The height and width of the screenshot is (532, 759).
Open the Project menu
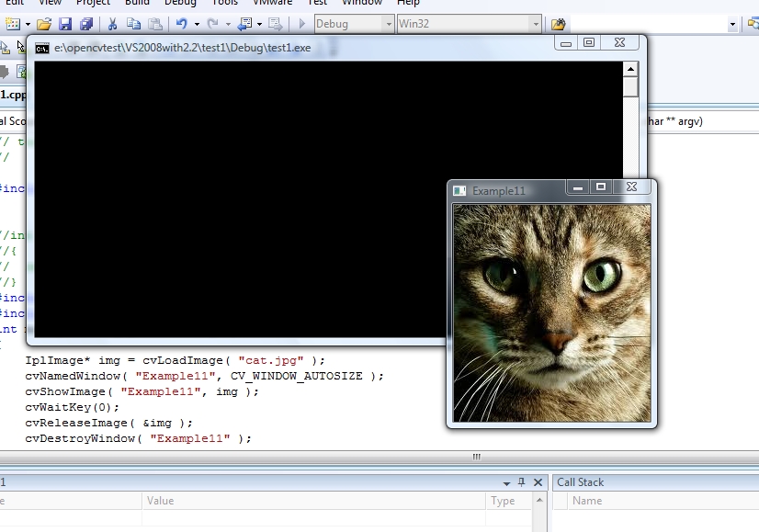[x=94, y=3]
